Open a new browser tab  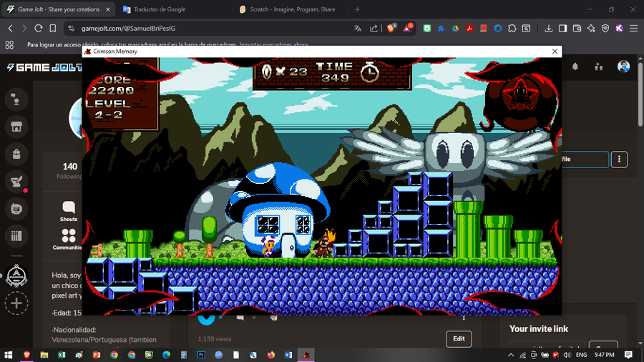(x=357, y=9)
